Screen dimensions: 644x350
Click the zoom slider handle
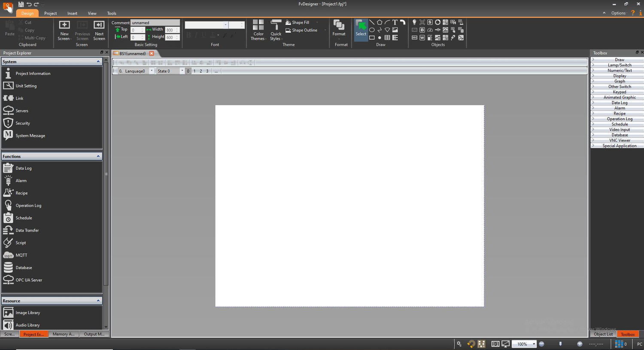coord(560,344)
